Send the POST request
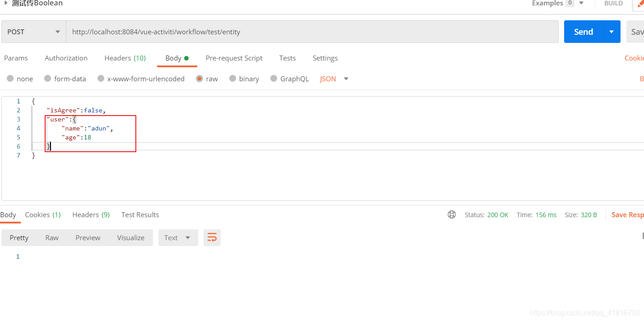Screen dimensions: 644x321 [584, 32]
